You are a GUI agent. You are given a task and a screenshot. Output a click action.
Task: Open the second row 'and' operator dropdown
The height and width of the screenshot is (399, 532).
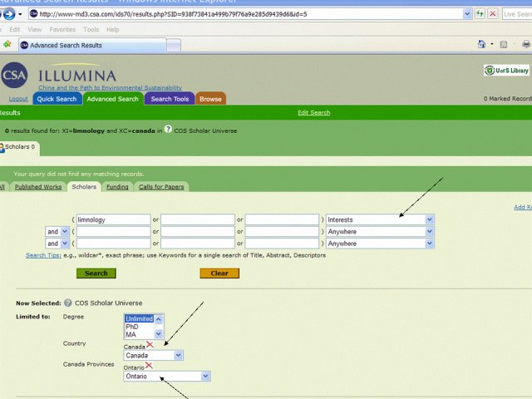click(x=65, y=231)
